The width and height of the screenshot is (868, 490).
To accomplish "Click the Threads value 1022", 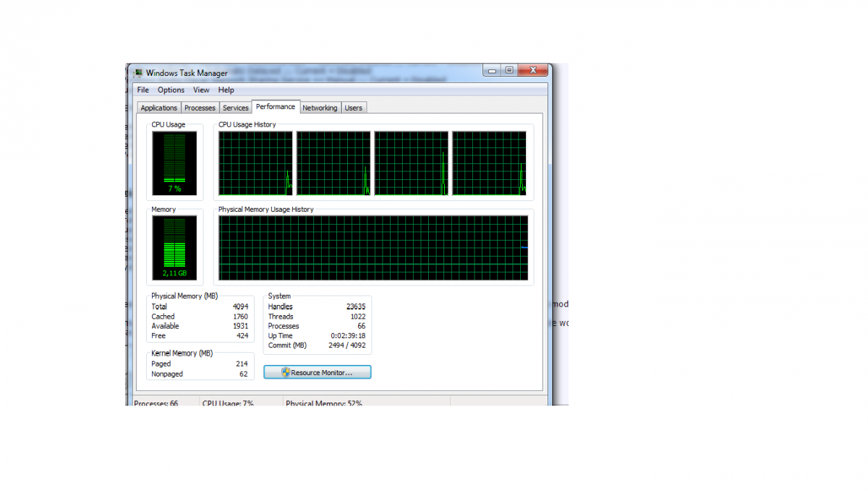I will tap(358, 317).
